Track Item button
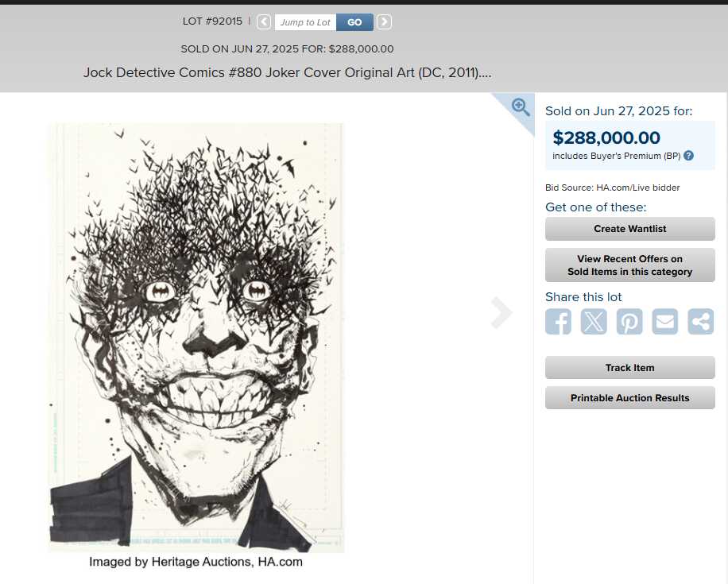728x584 pixels. tap(630, 368)
